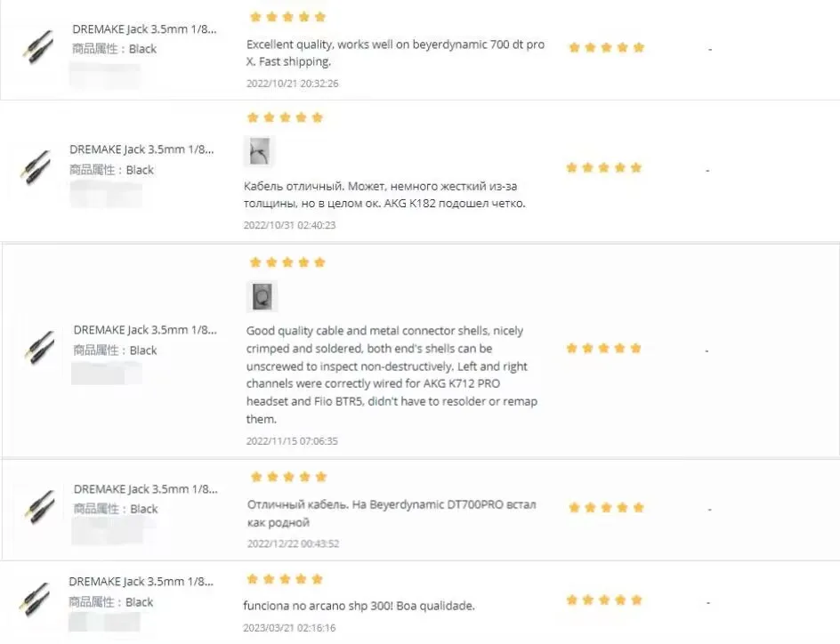Click right-column star rating in the AKG K712 PRO row

(x=604, y=348)
